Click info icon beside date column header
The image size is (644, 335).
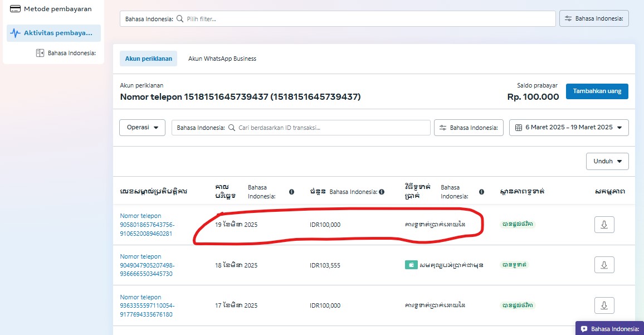tap(291, 192)
